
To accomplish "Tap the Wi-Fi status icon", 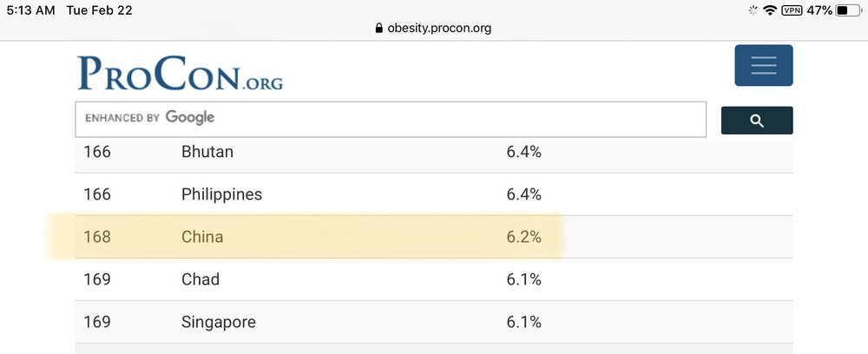I will click(769, 10).
